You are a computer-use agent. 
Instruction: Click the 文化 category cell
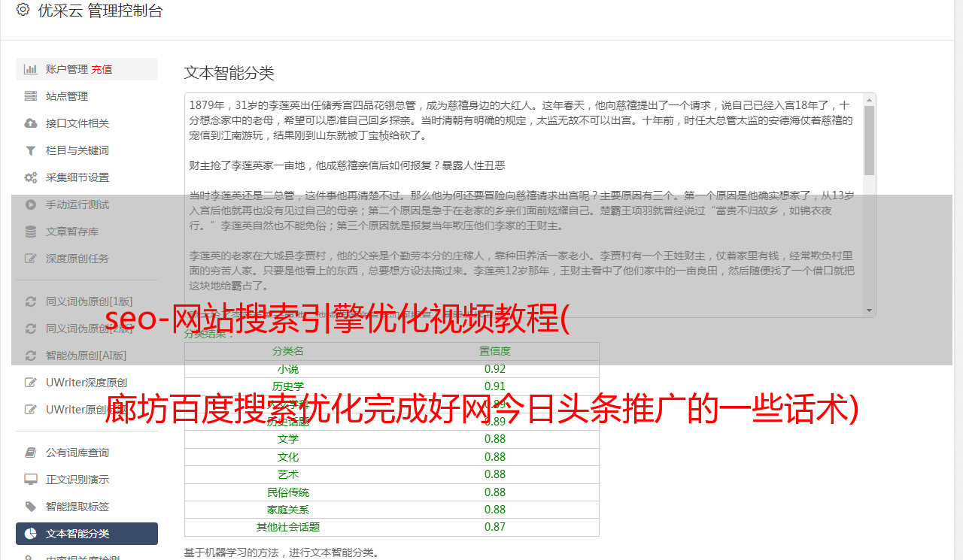coord(288,457)
